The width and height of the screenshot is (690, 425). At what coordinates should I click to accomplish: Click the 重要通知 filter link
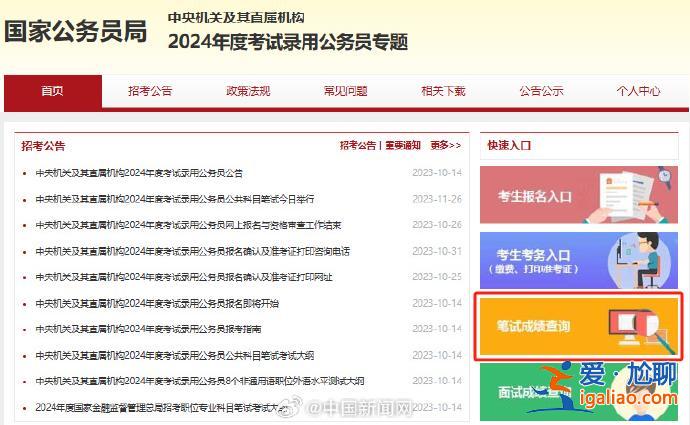click(x=403, y=145)
